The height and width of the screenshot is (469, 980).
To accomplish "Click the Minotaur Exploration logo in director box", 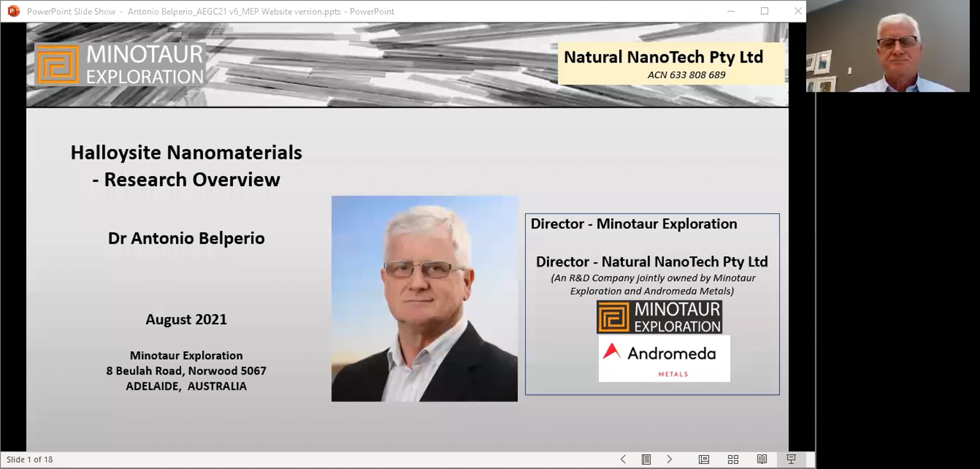I will [x=659, y=317].
